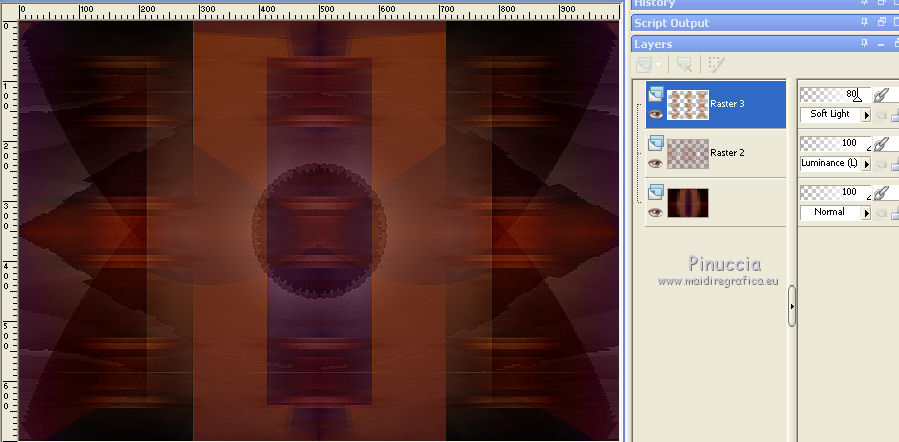Select the Raster 2 layer name
This screenshot has height=442, width=899.
727,152
